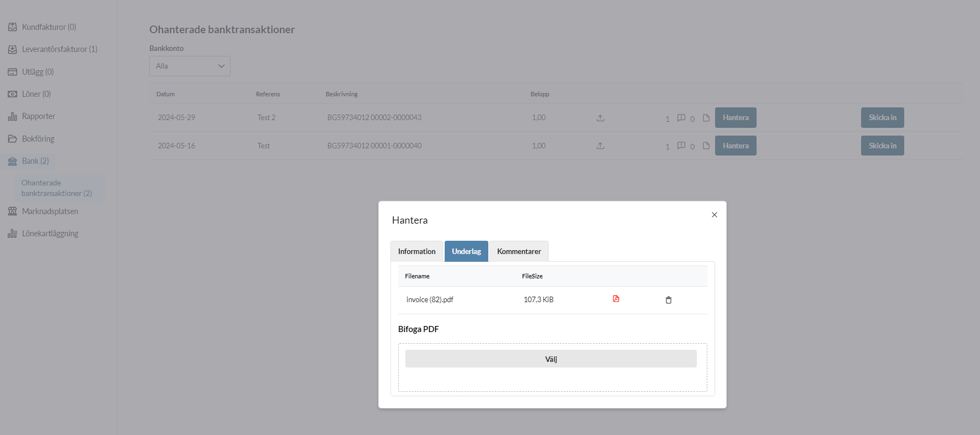
Task: Open the Bokföring folder icon
Action: point(12,139)
